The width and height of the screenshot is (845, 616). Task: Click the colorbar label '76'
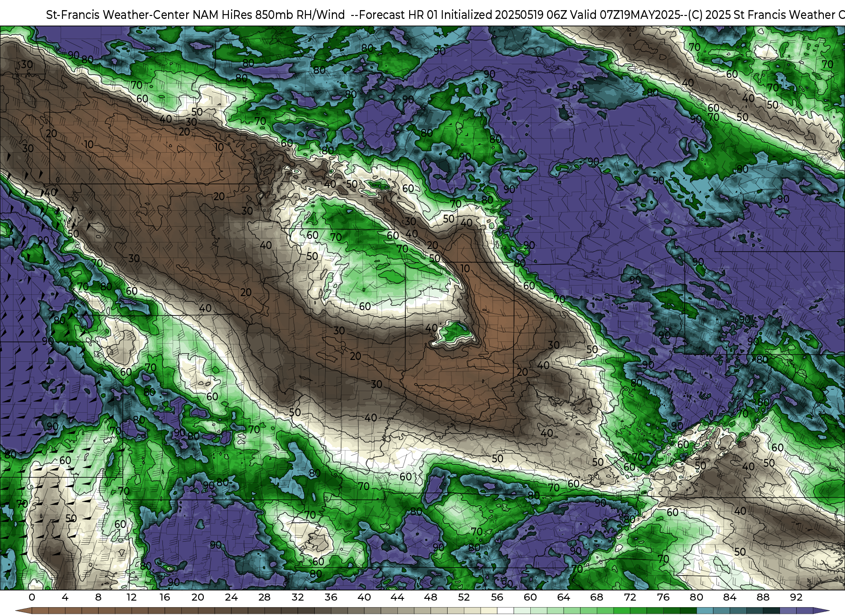(663, 597)
